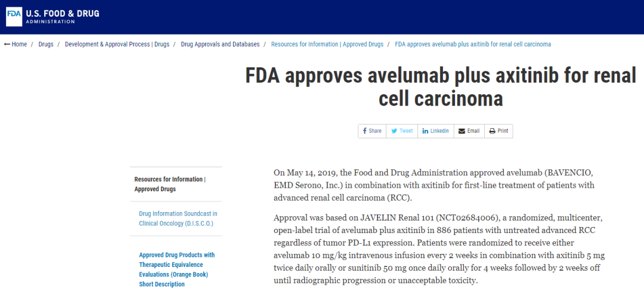
Task: Open the U.S. Food & Drug Administration header text
Action: click(x=63, y=17)
